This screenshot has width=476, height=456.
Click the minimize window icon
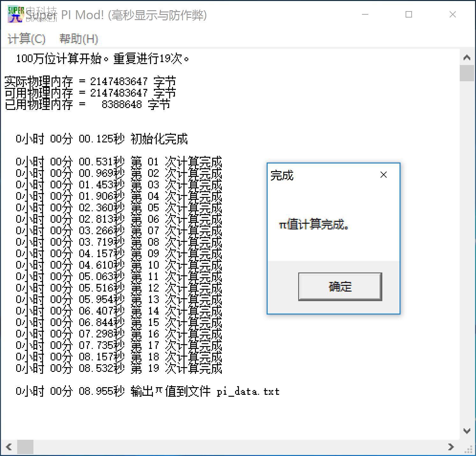click(365, 15)
